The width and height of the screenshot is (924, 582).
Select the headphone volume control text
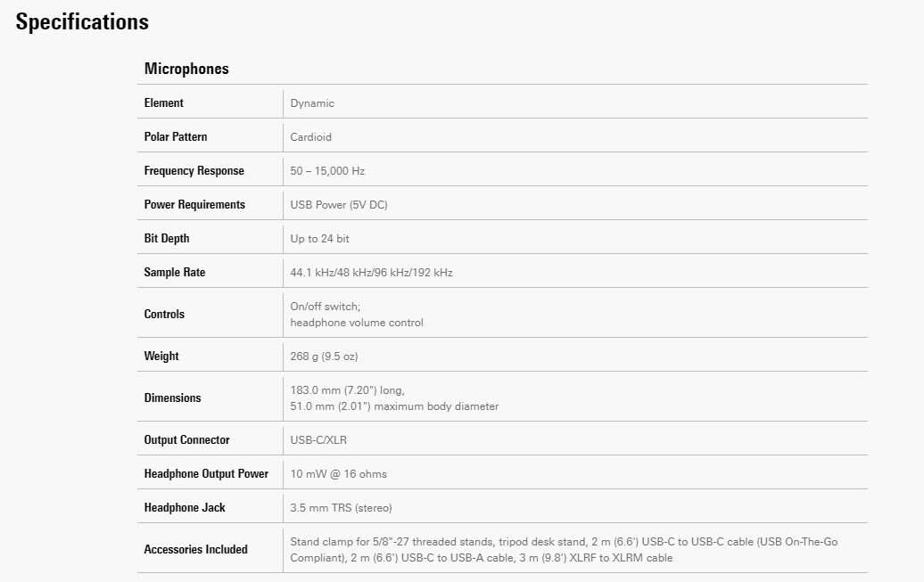coord(357,323)
